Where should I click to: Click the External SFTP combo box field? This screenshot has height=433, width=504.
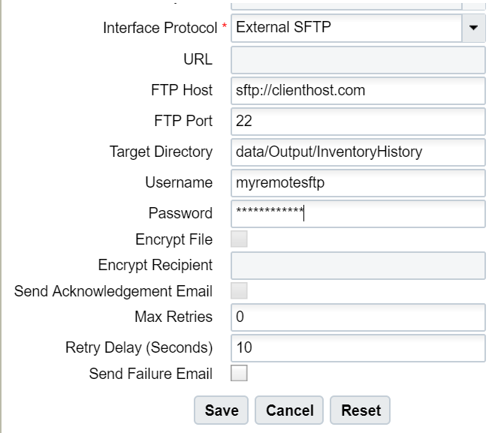pyautogui.click(x=346, y=28)
